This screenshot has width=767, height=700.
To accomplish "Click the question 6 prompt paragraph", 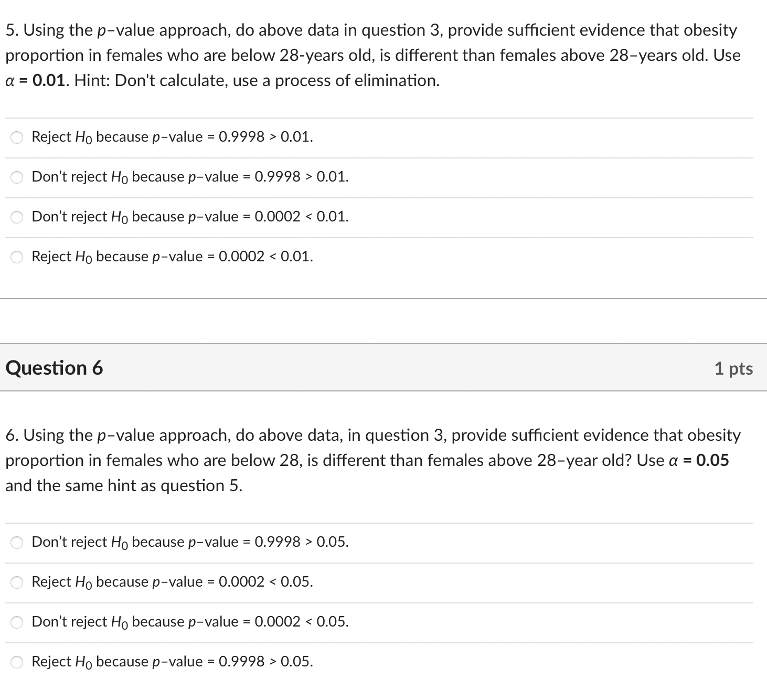I will 373,460.
